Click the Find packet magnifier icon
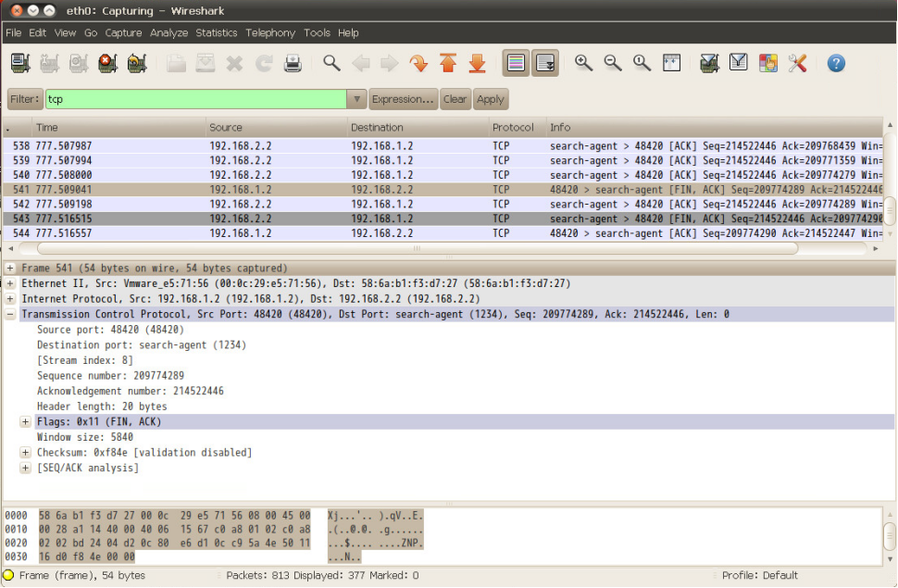Screen dimensions: 898x588 (331, 63)
